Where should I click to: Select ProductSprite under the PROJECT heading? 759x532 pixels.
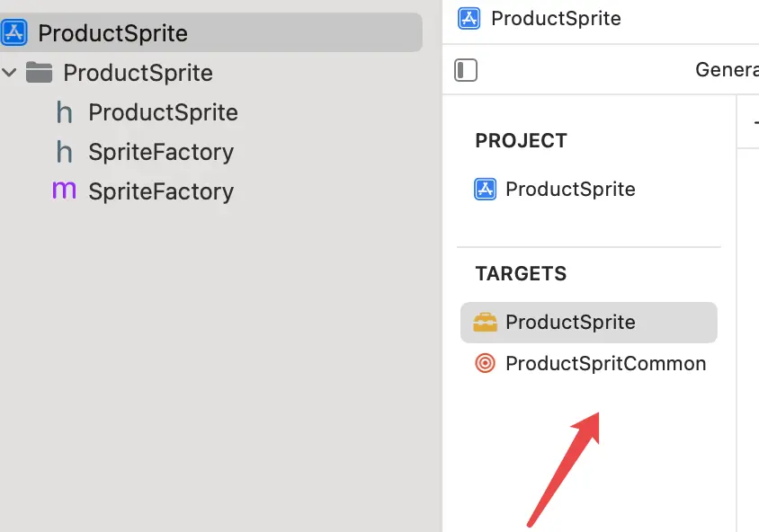570,189
